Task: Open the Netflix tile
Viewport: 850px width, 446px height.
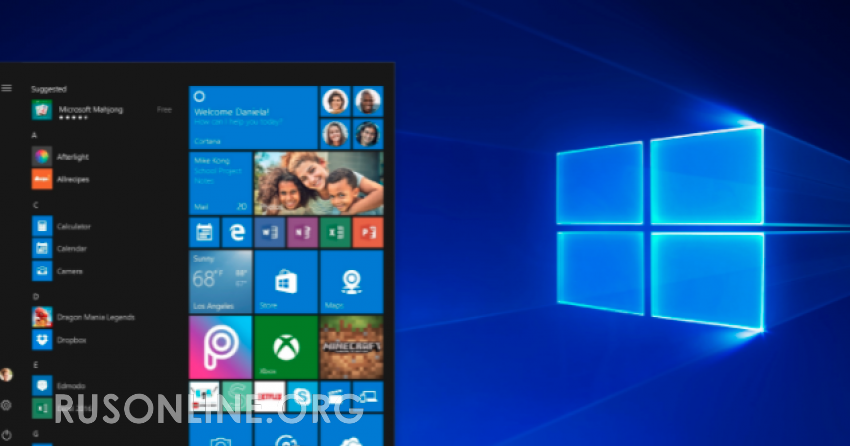Action: point(269,396)
